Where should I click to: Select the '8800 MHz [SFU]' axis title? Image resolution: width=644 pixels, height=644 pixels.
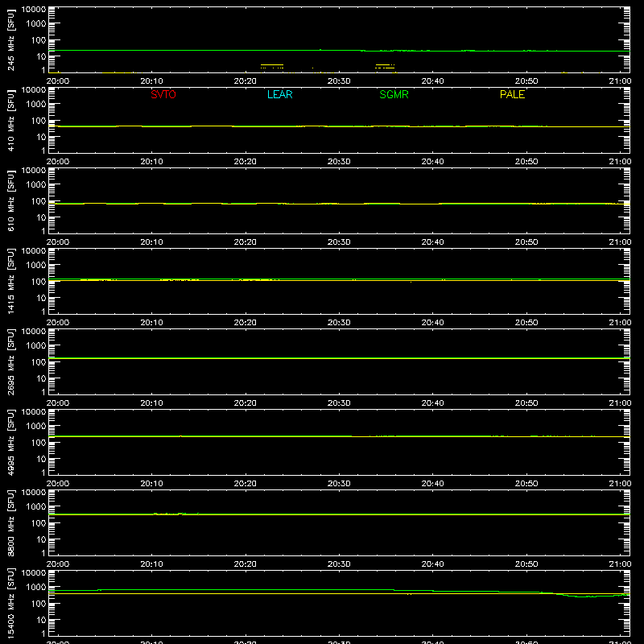pos(10,522)
